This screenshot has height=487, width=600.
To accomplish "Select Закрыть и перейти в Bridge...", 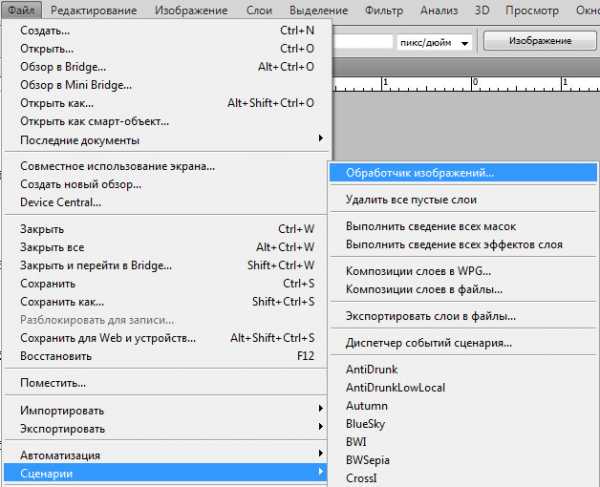I will click(x=167, y=265).
